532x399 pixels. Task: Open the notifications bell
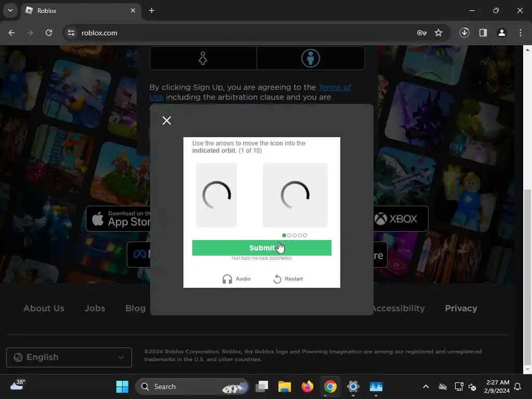518,387
